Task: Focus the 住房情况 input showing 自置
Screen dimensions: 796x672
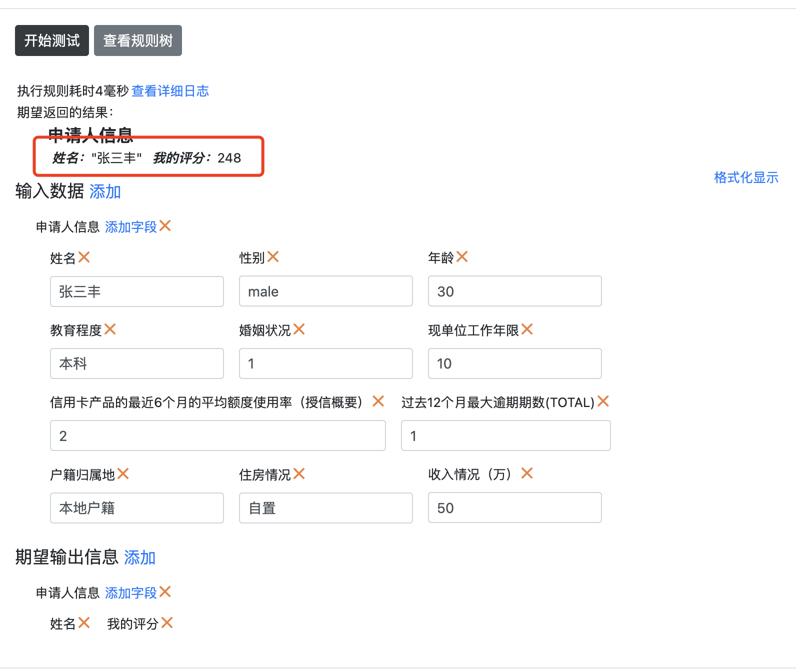Action: [326, 508]
